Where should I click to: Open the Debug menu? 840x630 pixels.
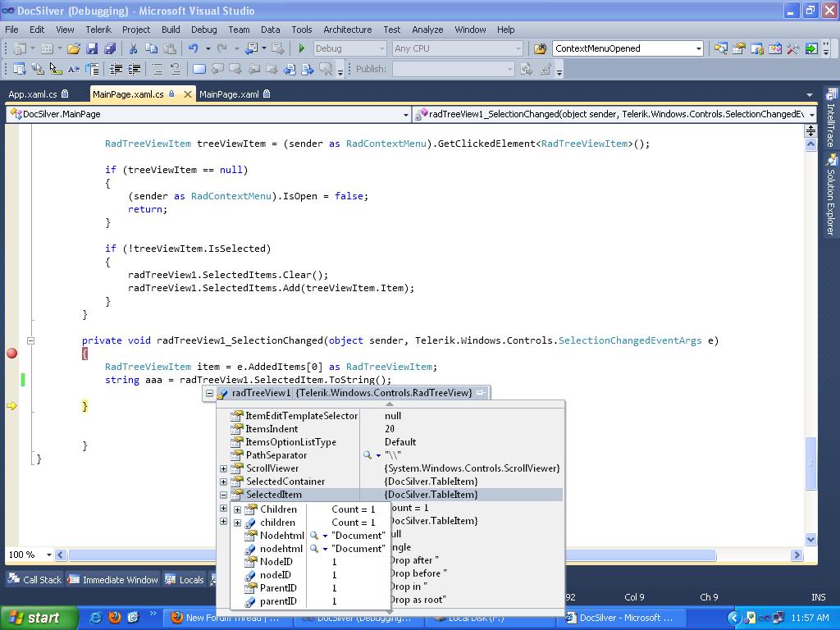(x=203, y=30)
